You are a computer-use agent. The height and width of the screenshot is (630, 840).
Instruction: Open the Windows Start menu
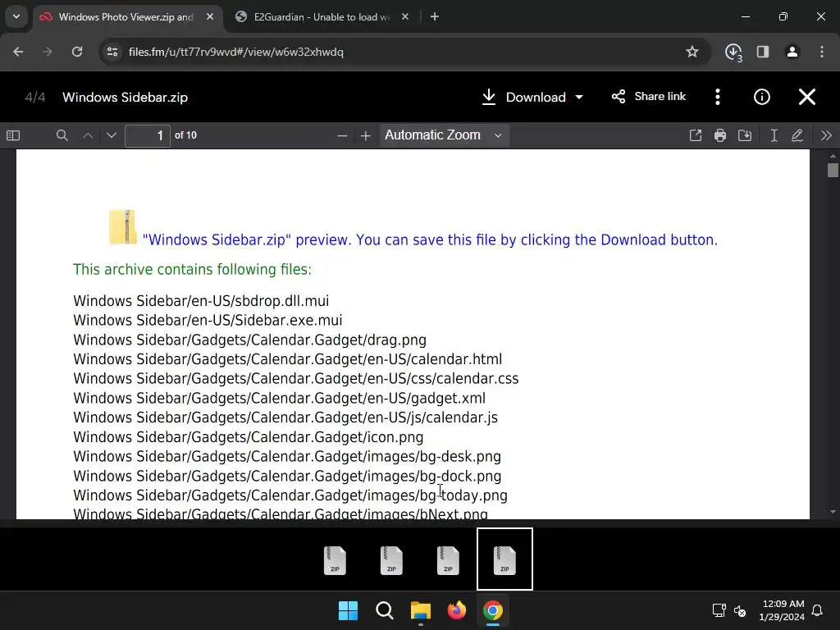[x=348, y=610]
